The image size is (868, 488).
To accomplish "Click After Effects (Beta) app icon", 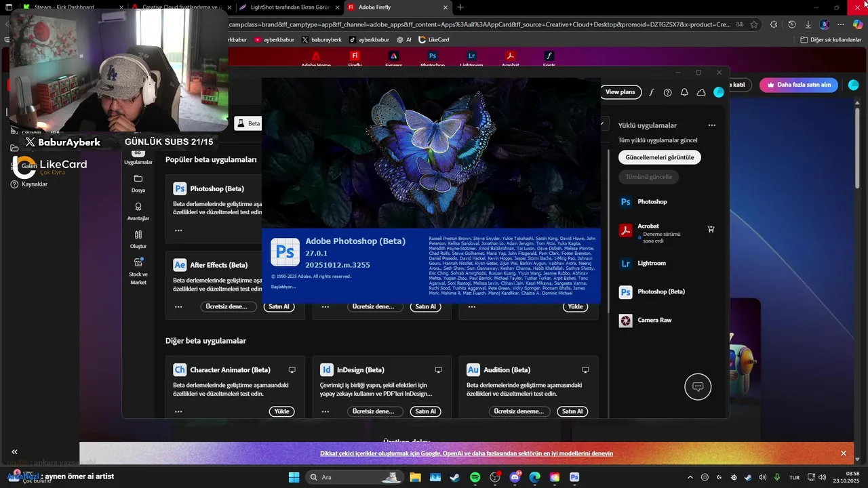I will click(x=180, y=265).
